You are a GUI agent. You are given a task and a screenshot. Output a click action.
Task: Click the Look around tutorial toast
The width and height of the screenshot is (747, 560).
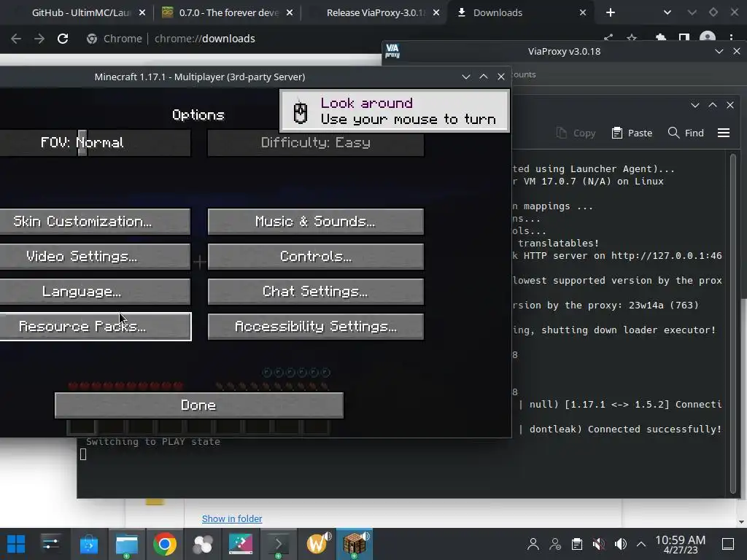395,111
